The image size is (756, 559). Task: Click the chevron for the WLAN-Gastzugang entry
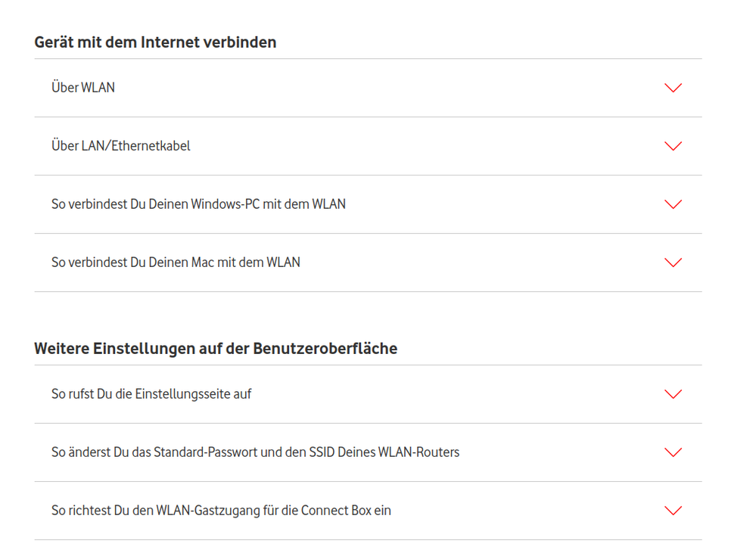point(672,511)
